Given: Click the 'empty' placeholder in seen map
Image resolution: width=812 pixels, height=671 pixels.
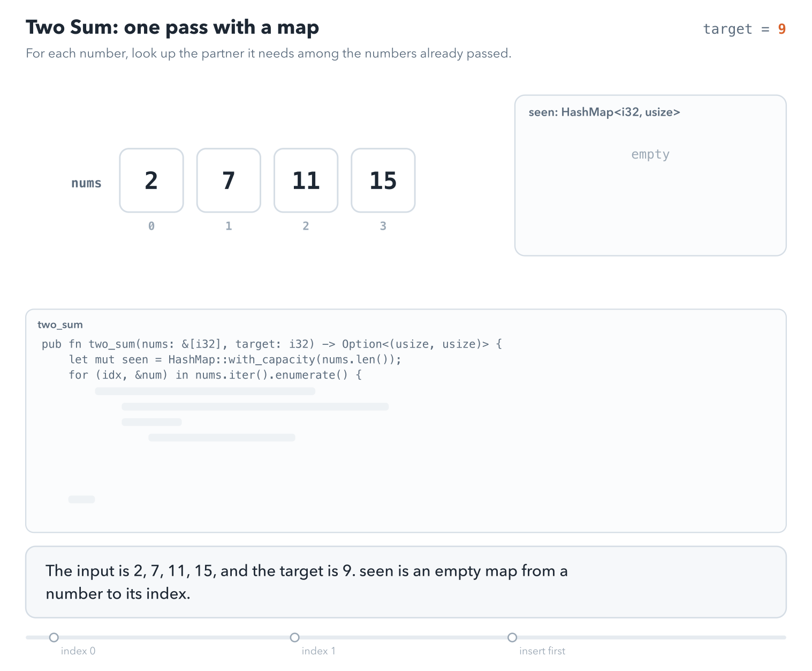Looking at the screenshot, I should click(x=650, y=154).
